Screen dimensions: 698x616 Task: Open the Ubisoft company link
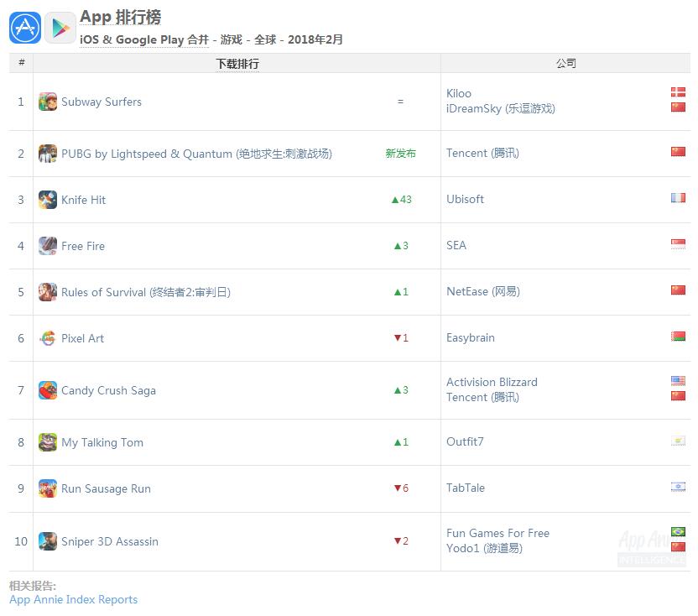point(465,199)
